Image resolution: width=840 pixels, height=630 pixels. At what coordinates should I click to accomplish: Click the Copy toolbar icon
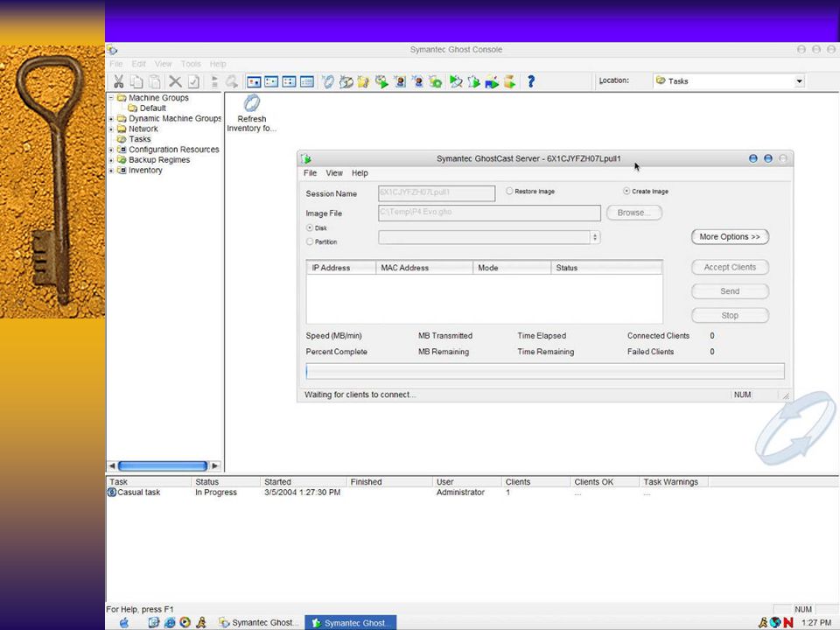coord(136,81)
